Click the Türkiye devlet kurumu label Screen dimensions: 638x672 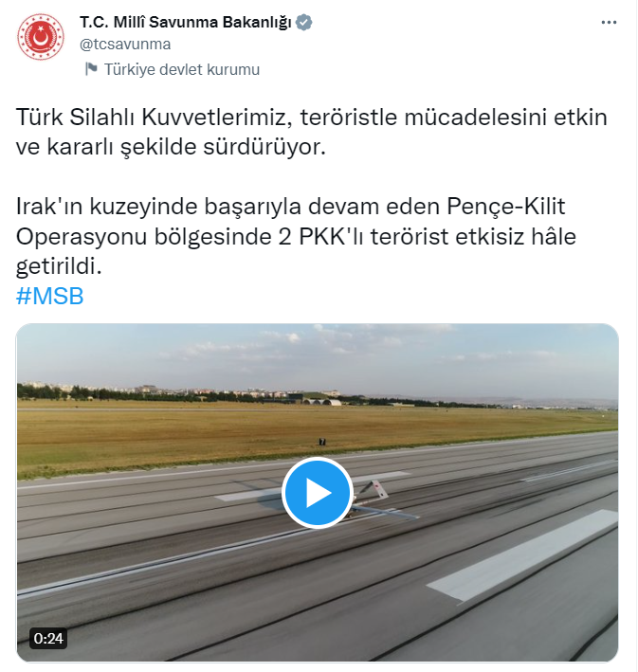[x=182, y=69]
